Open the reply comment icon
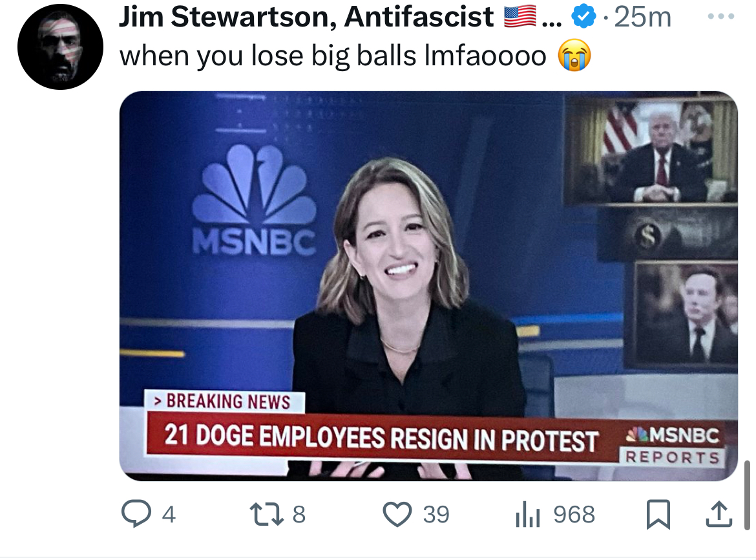This screenshot has height=560, width=756. pyautogui.click(x=136, y=513)
